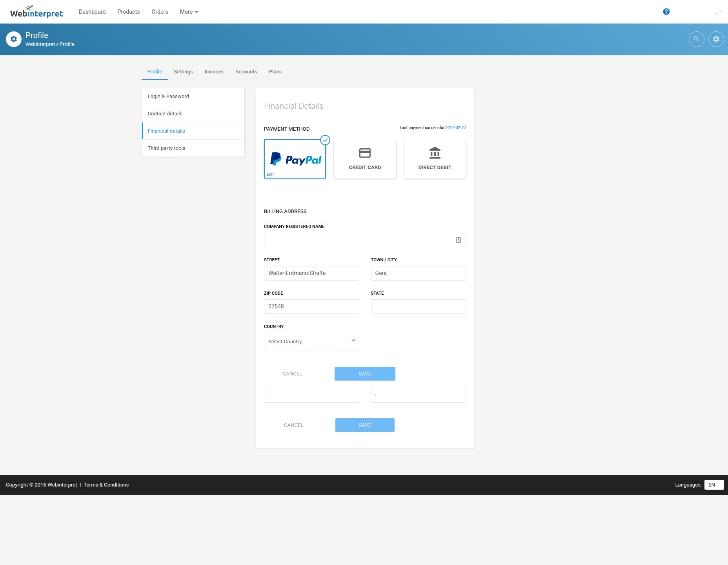Click the EDIT link on PayPal card
Viewport: 728px width, 565px height.
271,175
